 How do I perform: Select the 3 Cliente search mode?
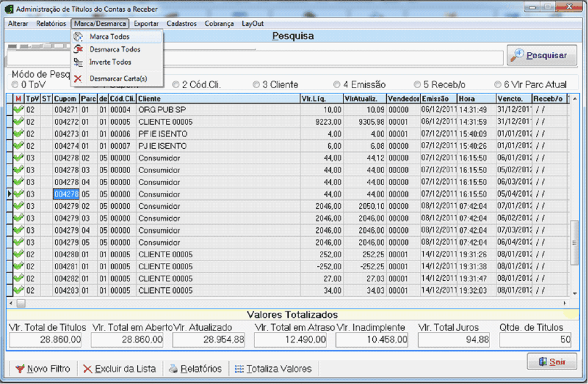click(x=256, y=84)
